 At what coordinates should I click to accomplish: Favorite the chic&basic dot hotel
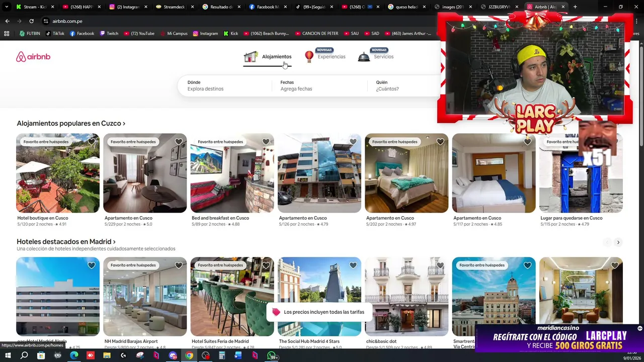[440, 265]
